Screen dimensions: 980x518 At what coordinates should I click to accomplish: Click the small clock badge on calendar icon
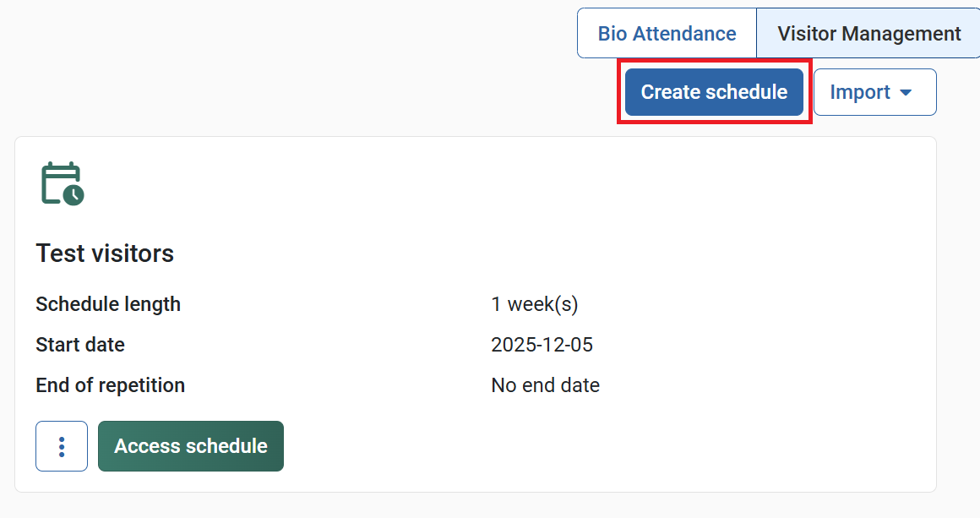click(x=74, y=195)
